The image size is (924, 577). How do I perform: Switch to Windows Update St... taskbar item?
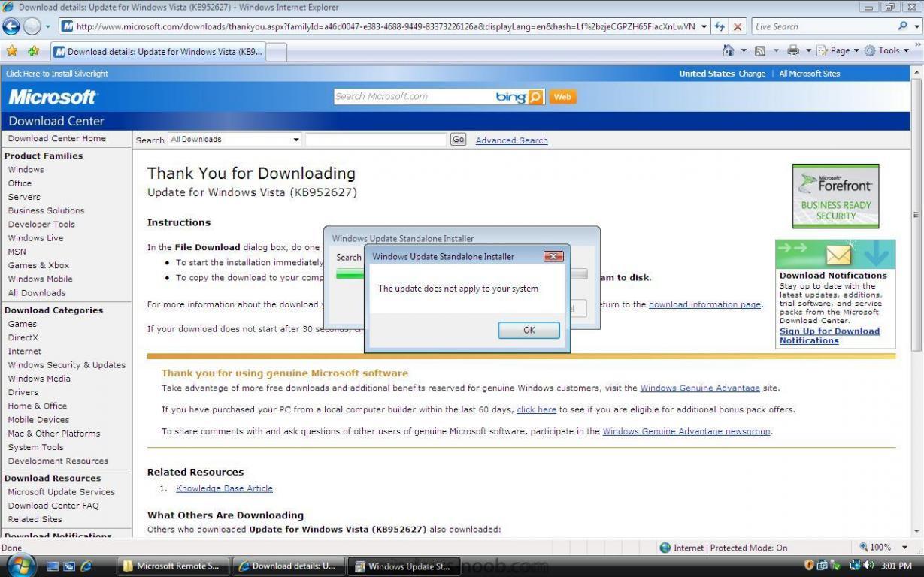click(404, 566)
